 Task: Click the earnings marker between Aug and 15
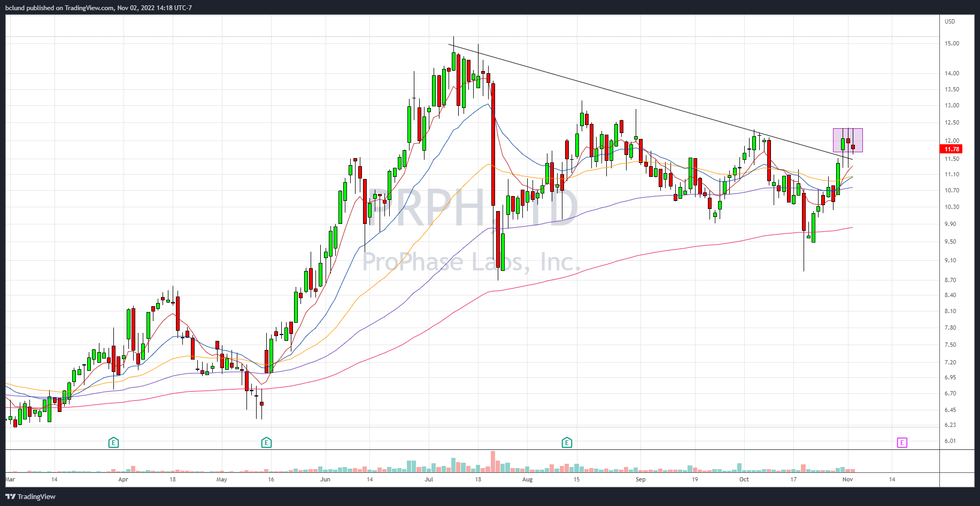567,442
